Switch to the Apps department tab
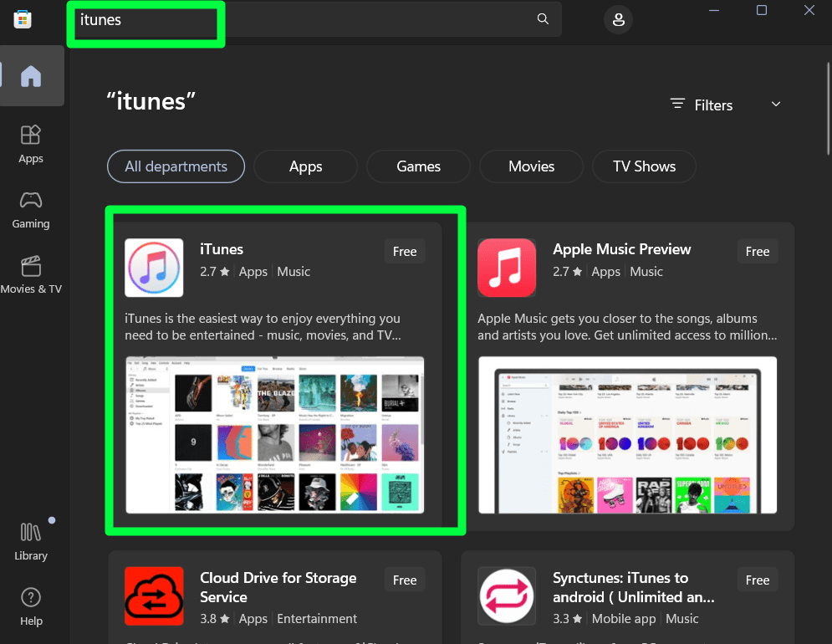This screenshot has height=644, width=832. pyautogui.click(x=305, y=166)
